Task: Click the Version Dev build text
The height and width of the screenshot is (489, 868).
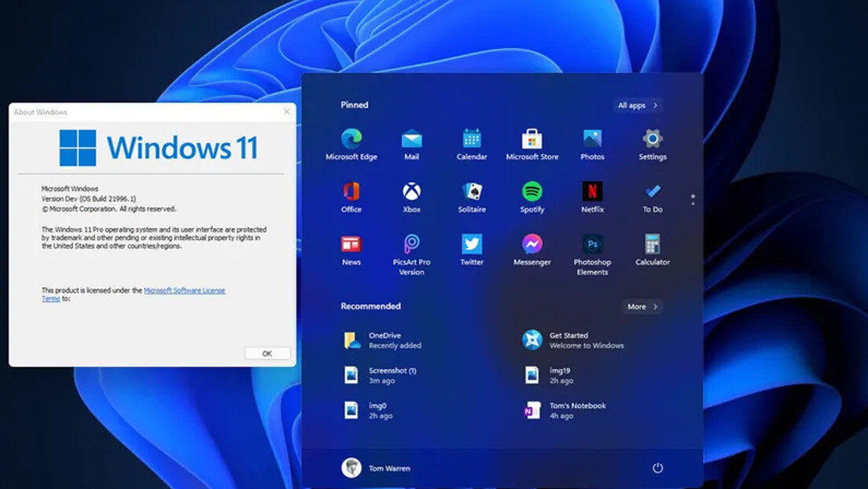Action: [89, 199]
